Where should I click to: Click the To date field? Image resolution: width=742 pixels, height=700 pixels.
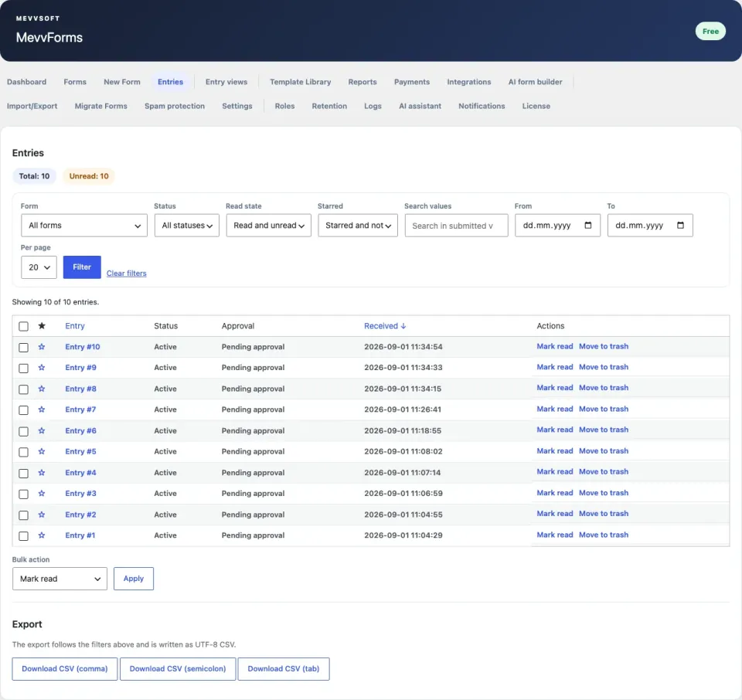pyautogui.click(x=650, y=226)
